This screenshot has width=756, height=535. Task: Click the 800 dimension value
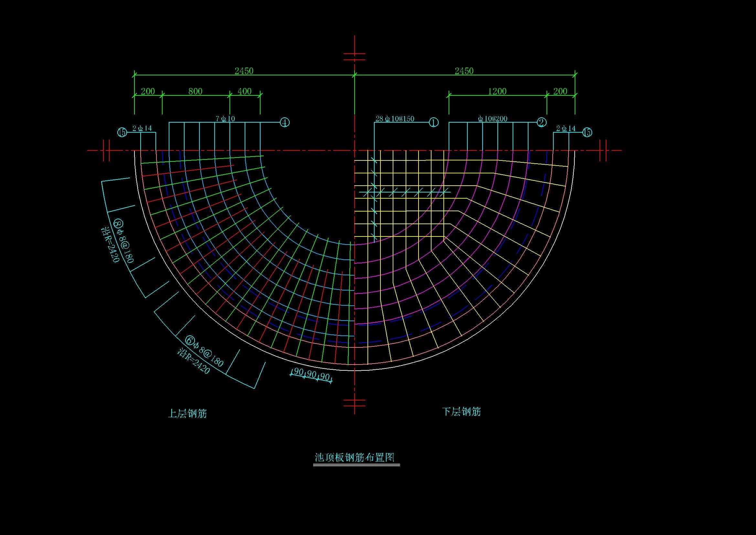[195, 91]
